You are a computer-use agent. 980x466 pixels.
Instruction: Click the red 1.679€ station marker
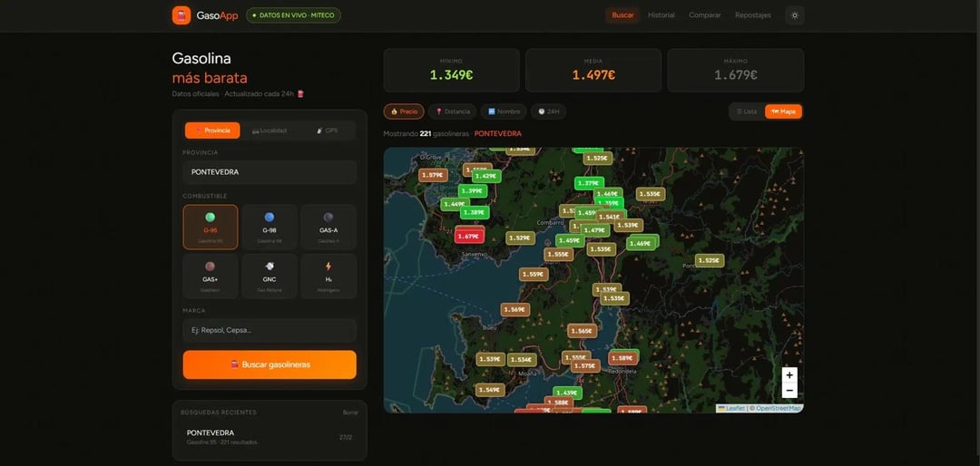(468, 236)
